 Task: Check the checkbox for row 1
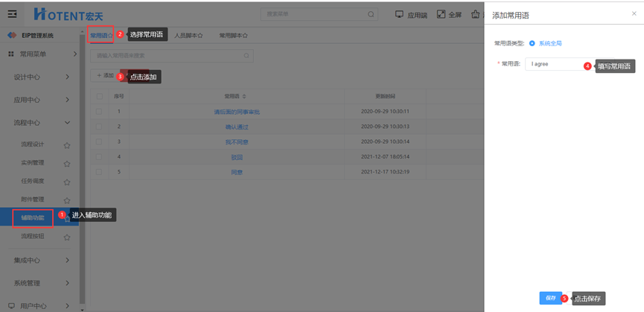99,112
